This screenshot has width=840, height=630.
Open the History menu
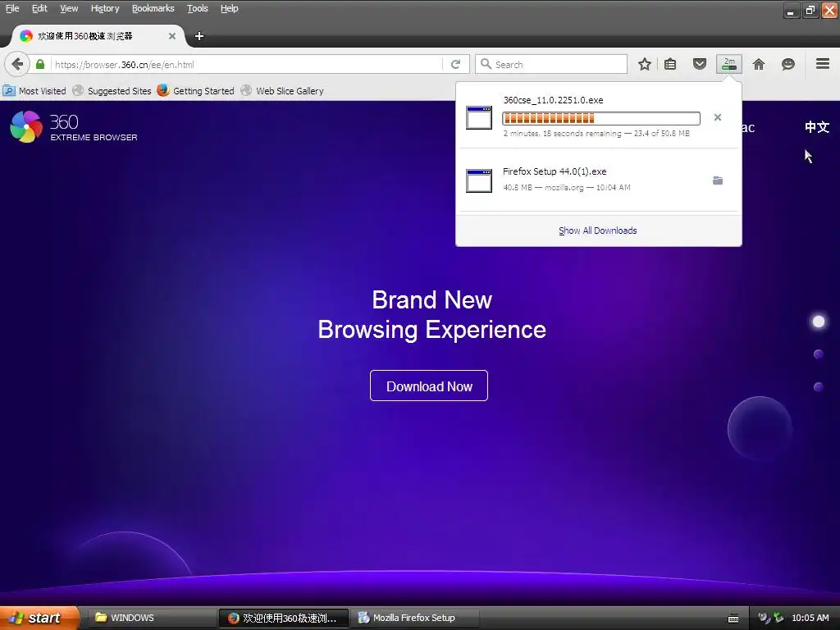pyautogui.click(x=105, y=8)
